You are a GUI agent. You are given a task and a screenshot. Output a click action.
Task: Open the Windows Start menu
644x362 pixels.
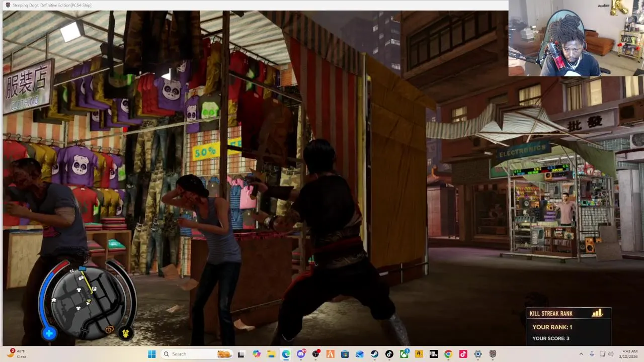point(151,354)
